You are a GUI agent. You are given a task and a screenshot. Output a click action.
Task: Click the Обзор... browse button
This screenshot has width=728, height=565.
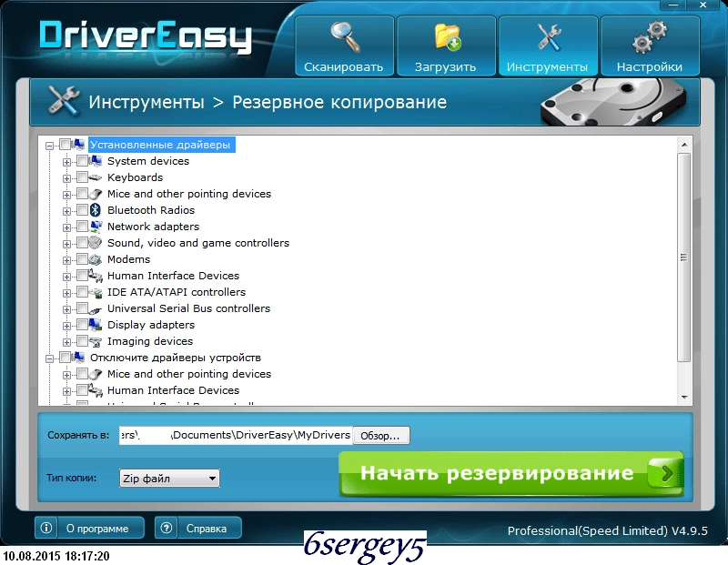[x=381, y=436]
